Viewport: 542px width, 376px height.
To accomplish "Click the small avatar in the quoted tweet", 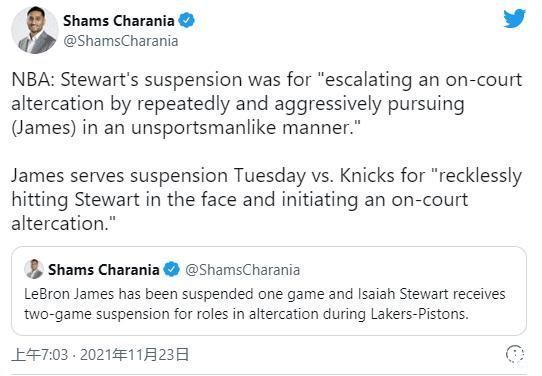I will [34, 269].
